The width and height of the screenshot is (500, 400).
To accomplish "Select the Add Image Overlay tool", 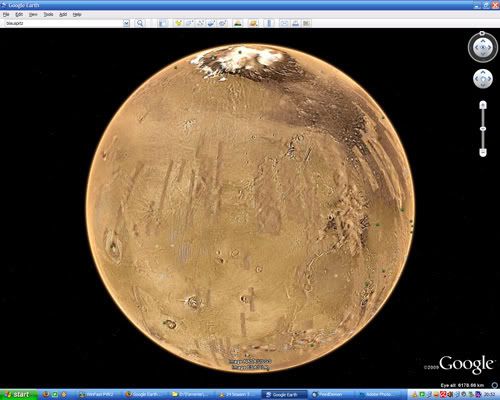I will point(211,23).
